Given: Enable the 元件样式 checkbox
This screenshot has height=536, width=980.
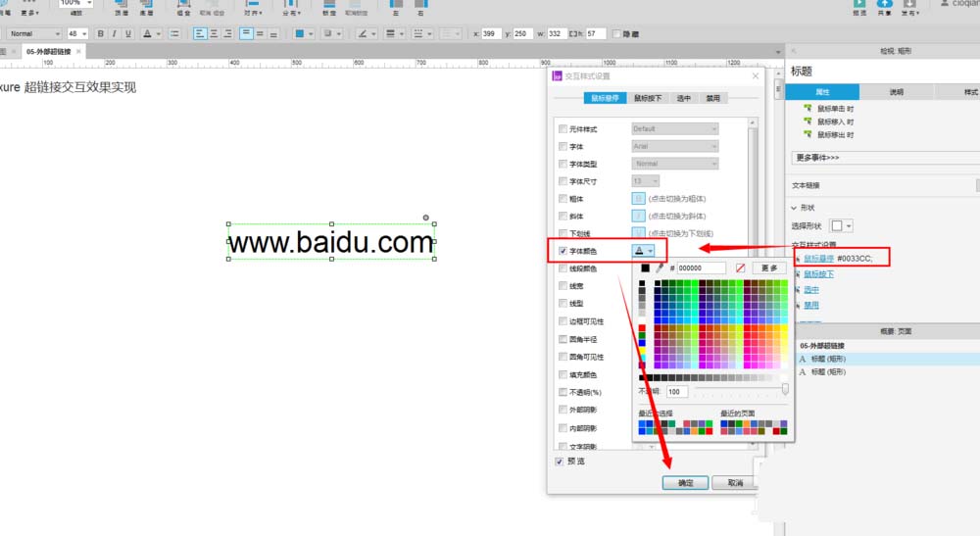Looking at the screenshot, I should (x=563, y=128).
